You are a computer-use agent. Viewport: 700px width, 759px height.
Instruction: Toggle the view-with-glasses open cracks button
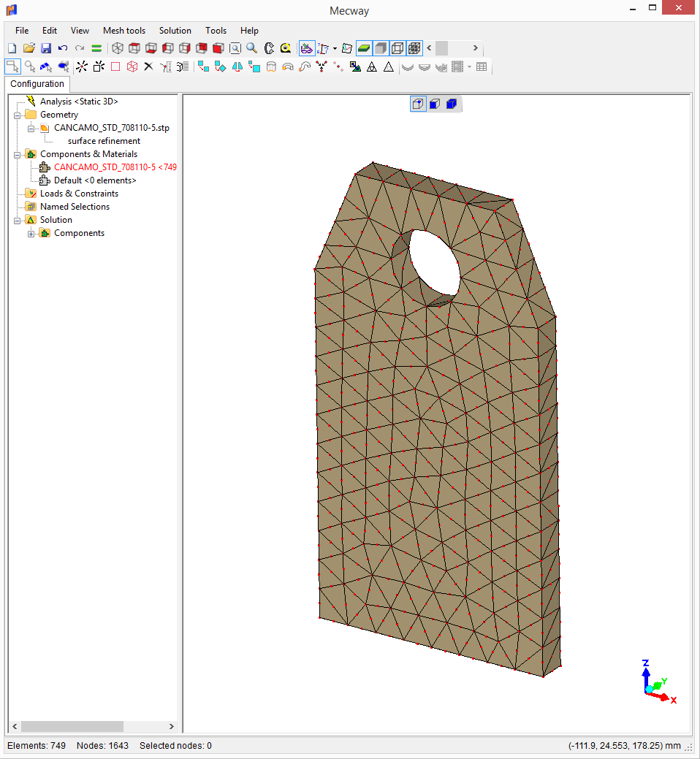tap(306, 48)
